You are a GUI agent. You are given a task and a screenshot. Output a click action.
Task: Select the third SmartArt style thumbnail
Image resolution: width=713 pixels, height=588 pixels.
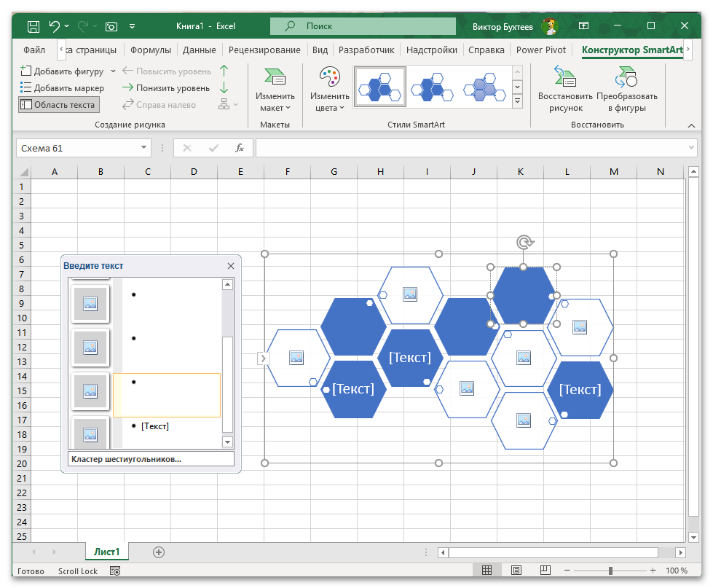pos(484,87)
